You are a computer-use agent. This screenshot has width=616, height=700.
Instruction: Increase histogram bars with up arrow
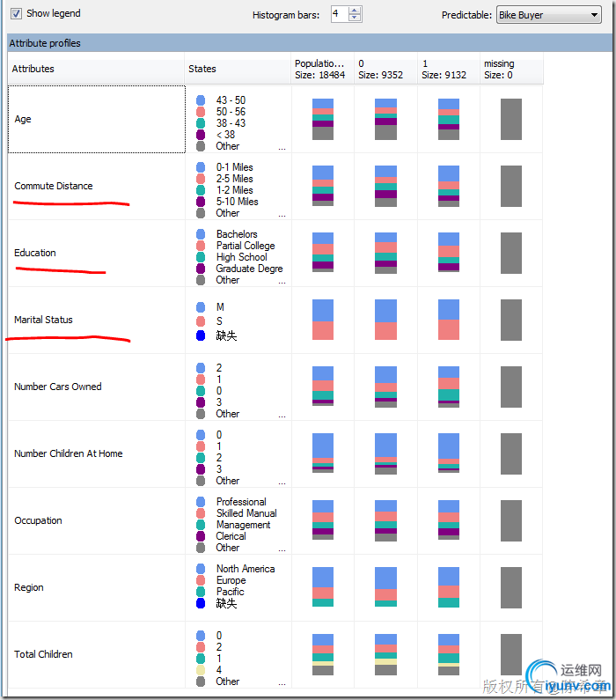(355, 11)
